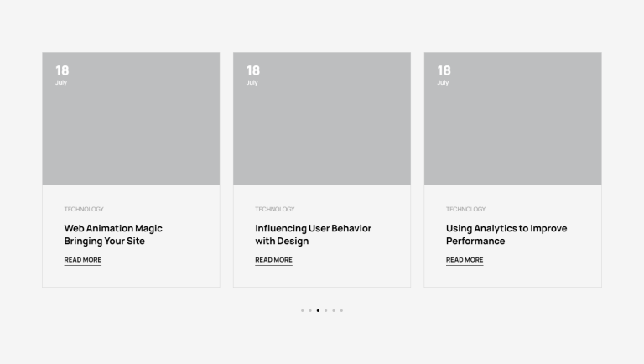Image resolution: width=644 pixels, height=364 pixels.
Task: Follow Read More under Using Analytics post
Action: pyautogui.click(x=465, y=260)
